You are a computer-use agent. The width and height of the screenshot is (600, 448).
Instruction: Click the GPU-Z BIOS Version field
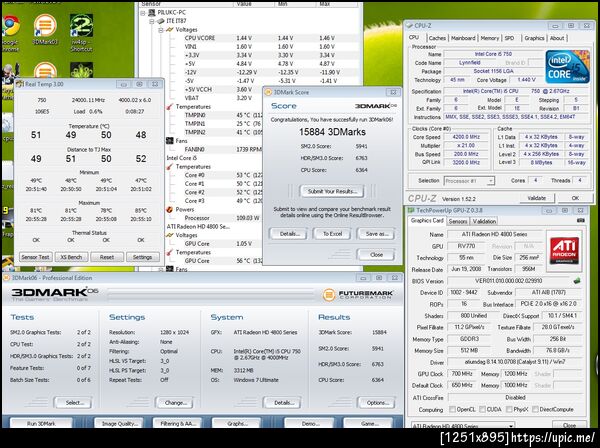point(509,281)
